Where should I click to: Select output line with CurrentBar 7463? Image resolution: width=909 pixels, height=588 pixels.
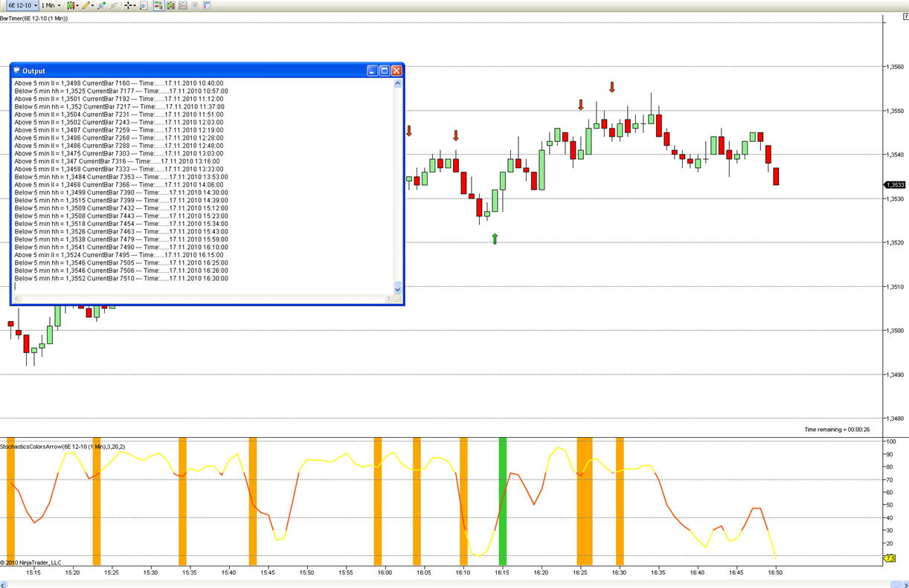[121, 231]
